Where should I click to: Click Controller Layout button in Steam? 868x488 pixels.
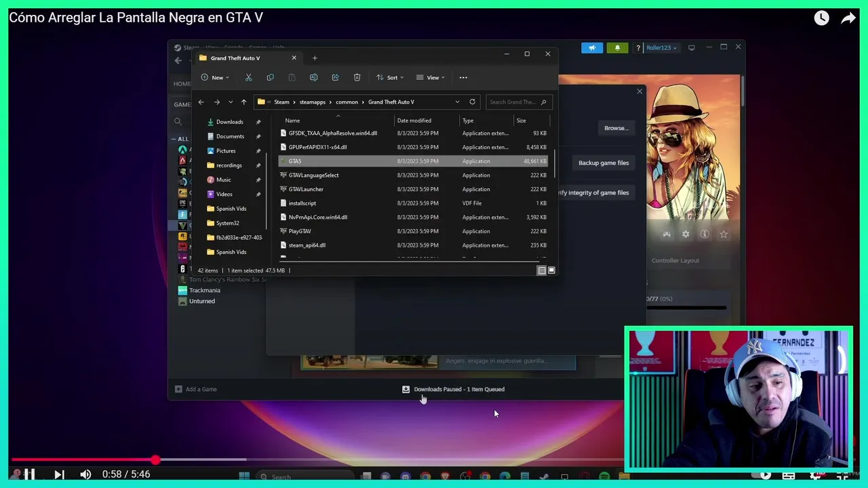[675, 260]
